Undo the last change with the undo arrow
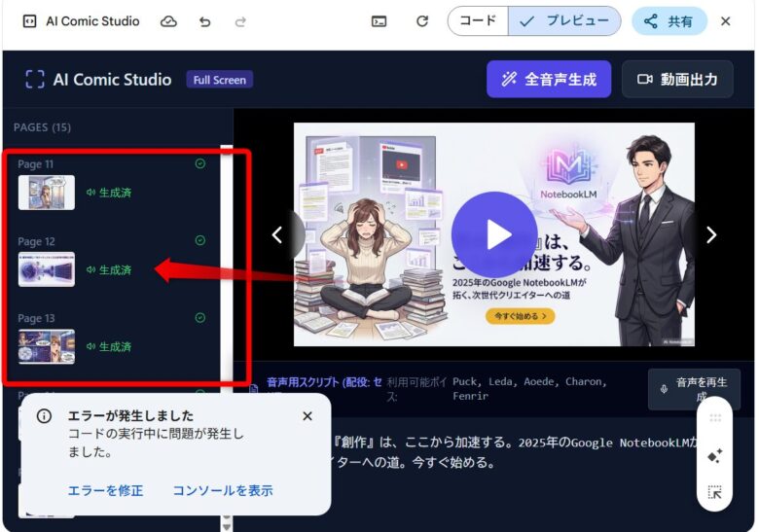This screenshot has width=759, height=532. pyautogui.click(x=204, y=21)
